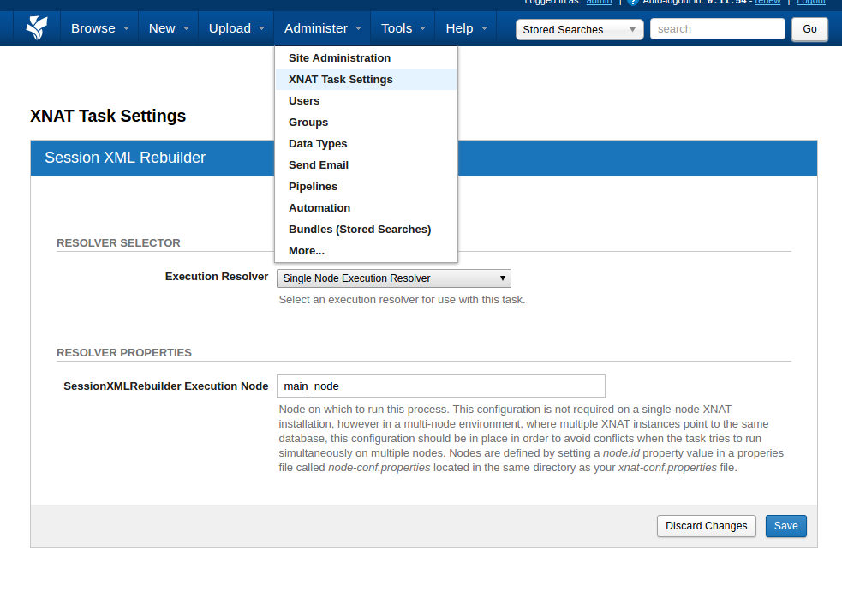Choose Pipelines from the Administer menu
The height and width of the screenshot is (616, 842).
click(313, 187)
